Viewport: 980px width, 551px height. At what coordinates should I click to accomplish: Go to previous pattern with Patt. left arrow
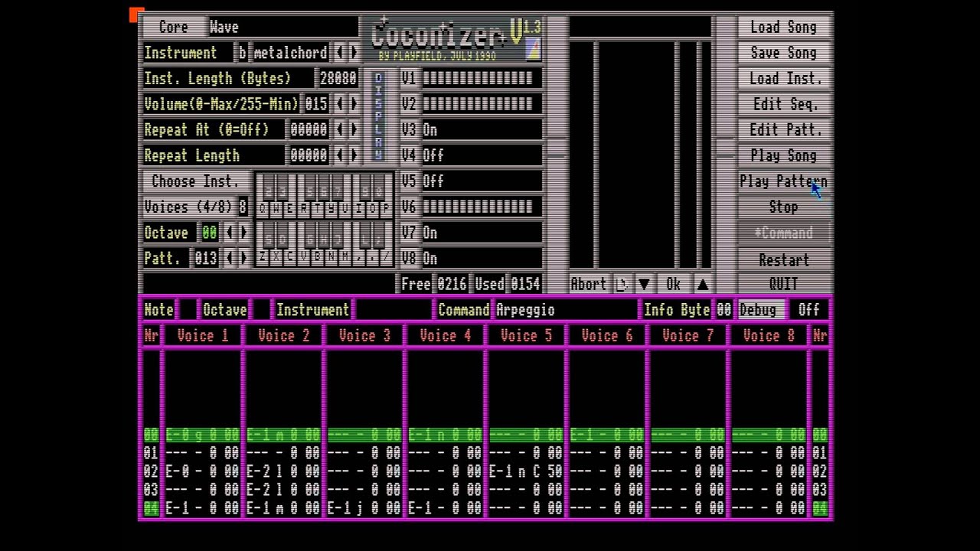tap(229, 259)
